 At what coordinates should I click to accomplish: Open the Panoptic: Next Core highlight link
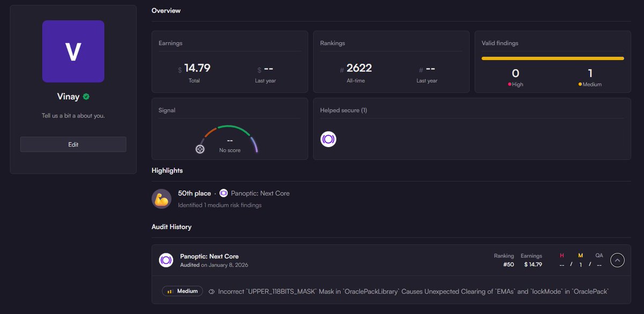pyautogui.click(x=260, y=193)
